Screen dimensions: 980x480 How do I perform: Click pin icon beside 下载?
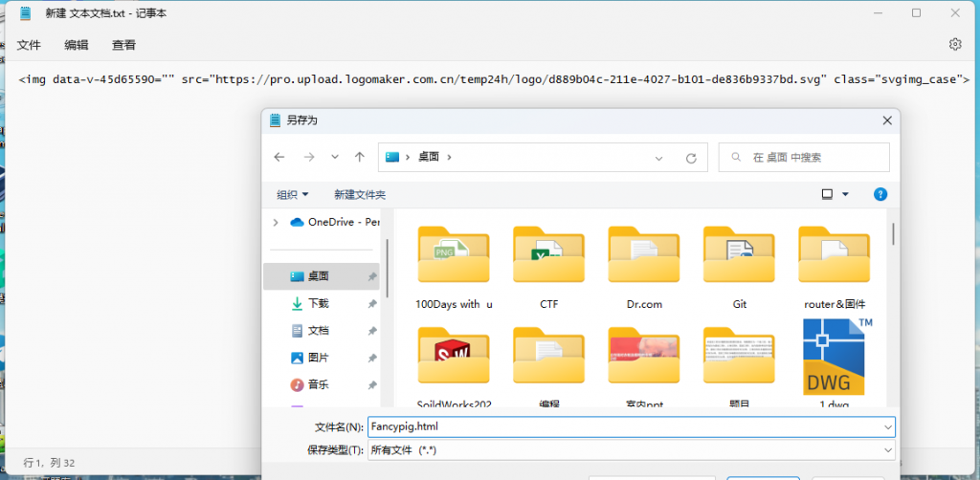coord(372,304)
